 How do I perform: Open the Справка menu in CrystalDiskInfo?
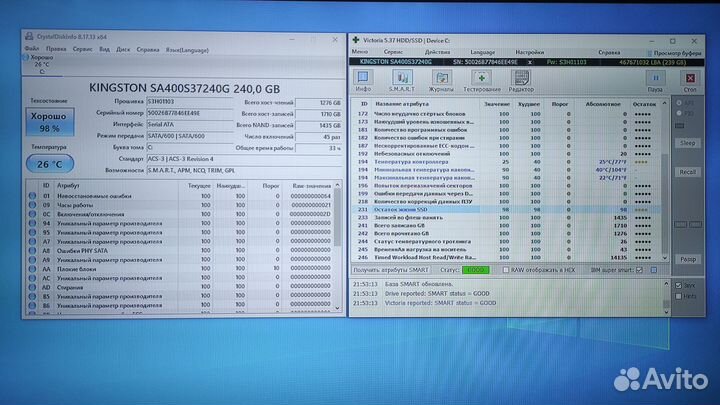click(148, 50)
